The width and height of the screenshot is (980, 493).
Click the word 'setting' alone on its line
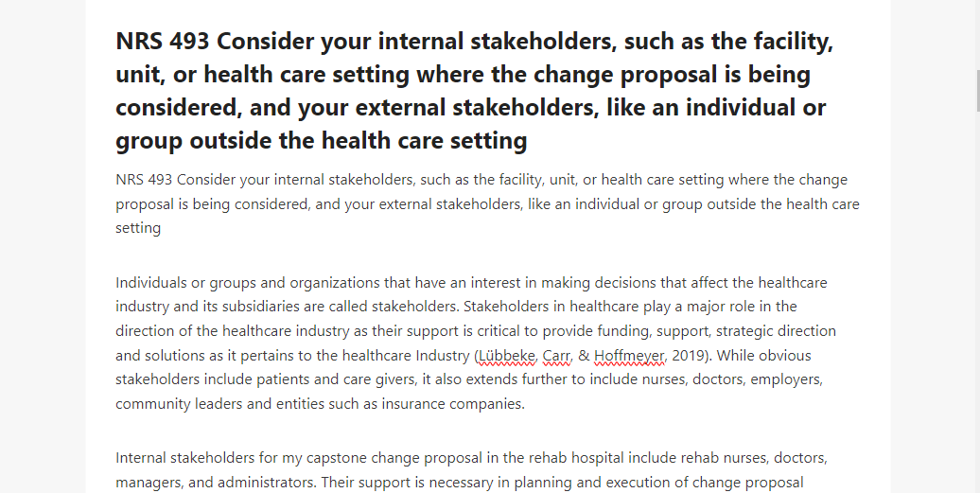click(138, 228)
